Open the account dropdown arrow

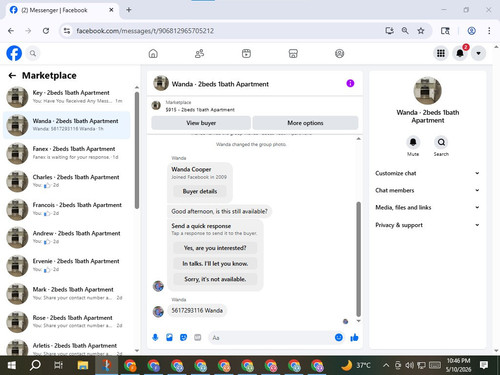(x=478, y=53)
